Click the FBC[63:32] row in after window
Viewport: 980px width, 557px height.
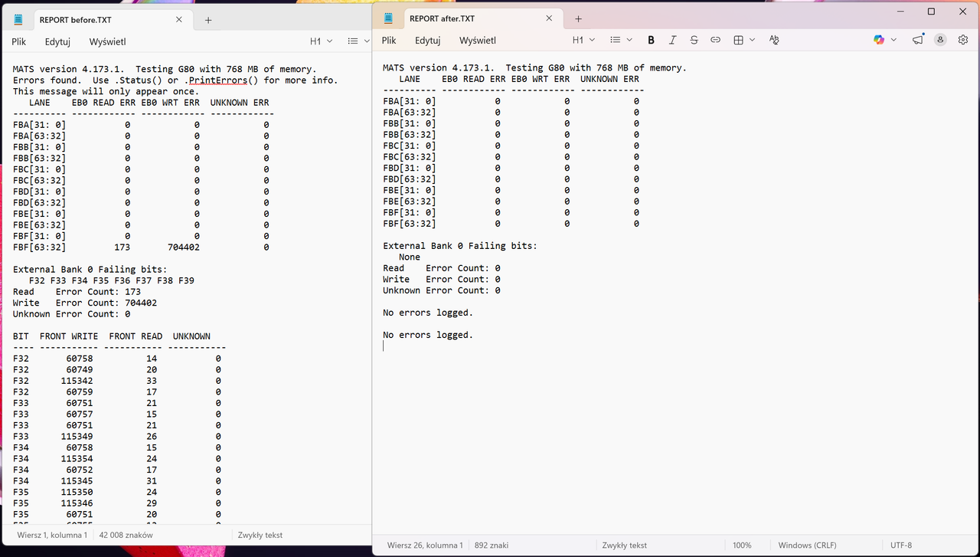coord(511,157)
